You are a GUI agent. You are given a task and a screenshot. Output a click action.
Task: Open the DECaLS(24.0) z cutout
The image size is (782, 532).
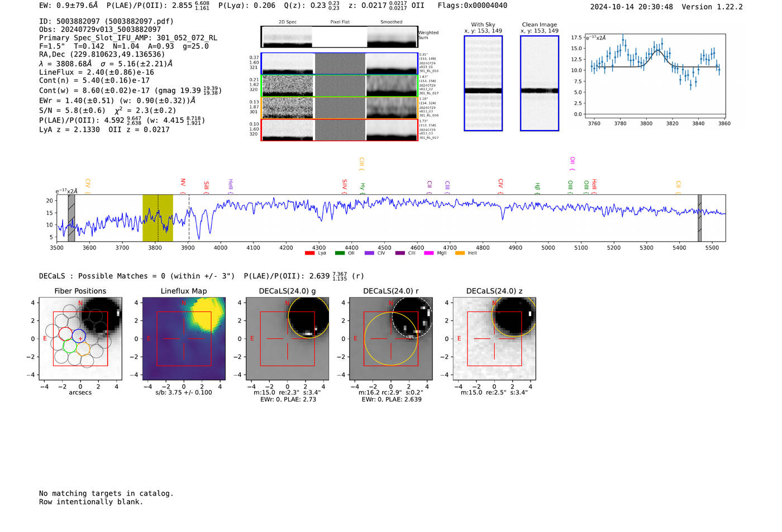(x=494, y=339)
